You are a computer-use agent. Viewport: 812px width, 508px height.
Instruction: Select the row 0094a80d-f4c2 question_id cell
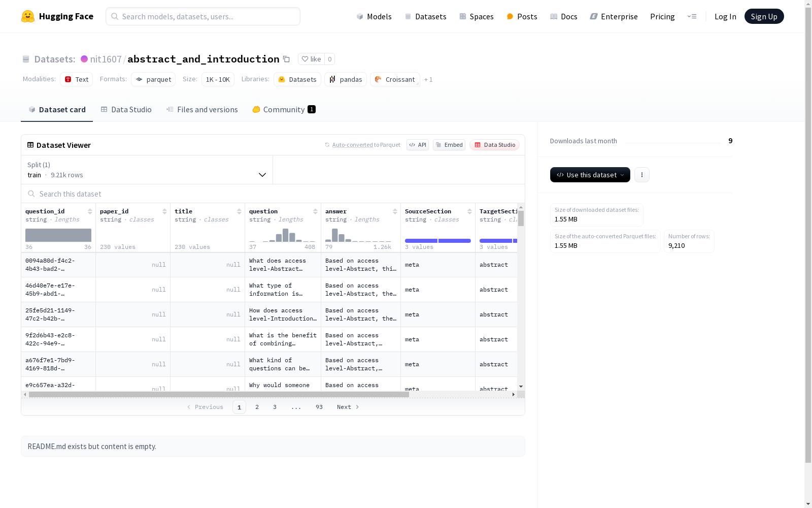pos(58,265)
